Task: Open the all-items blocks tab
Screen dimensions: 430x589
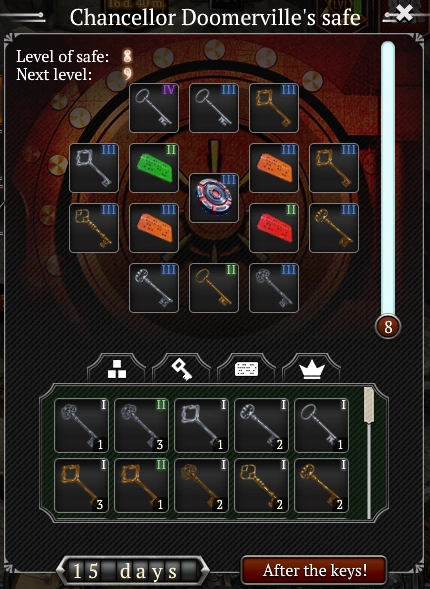Action: 117,369
